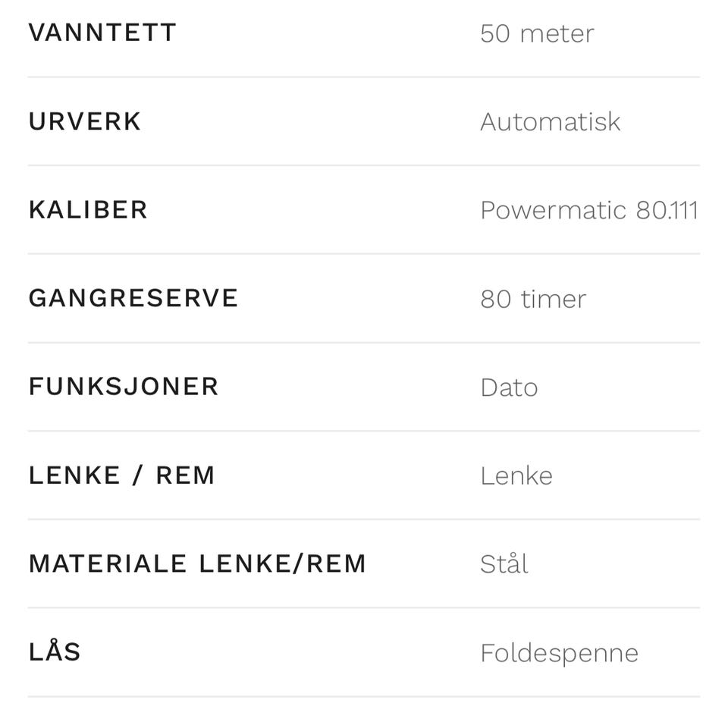Select the 50 meter value
The width and height of the screenshot is (728, 703).
(537, 34)
